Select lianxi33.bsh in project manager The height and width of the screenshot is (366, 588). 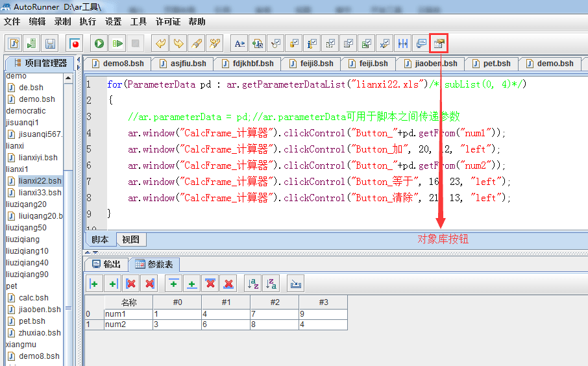click(x=40, y=193)
